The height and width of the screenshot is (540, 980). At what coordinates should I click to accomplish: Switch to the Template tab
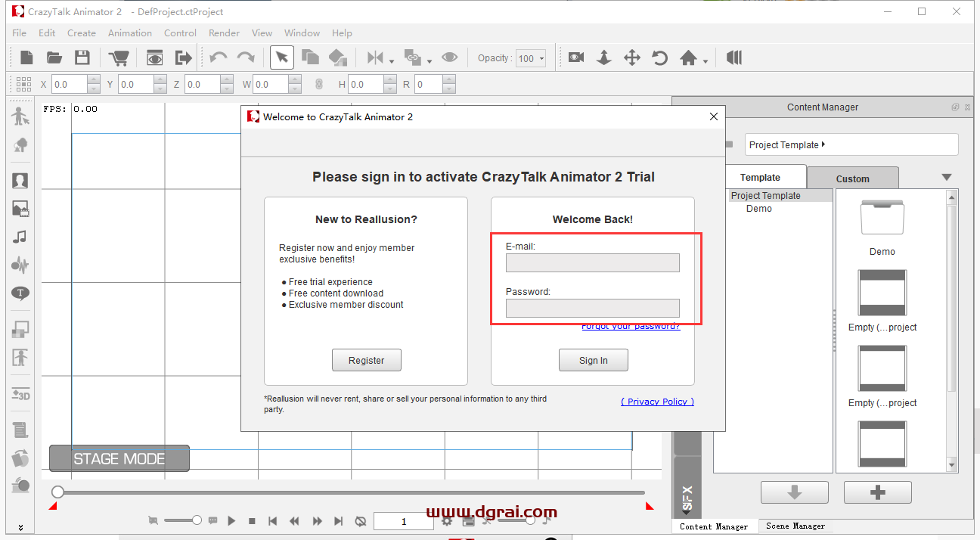pos(760,177)
